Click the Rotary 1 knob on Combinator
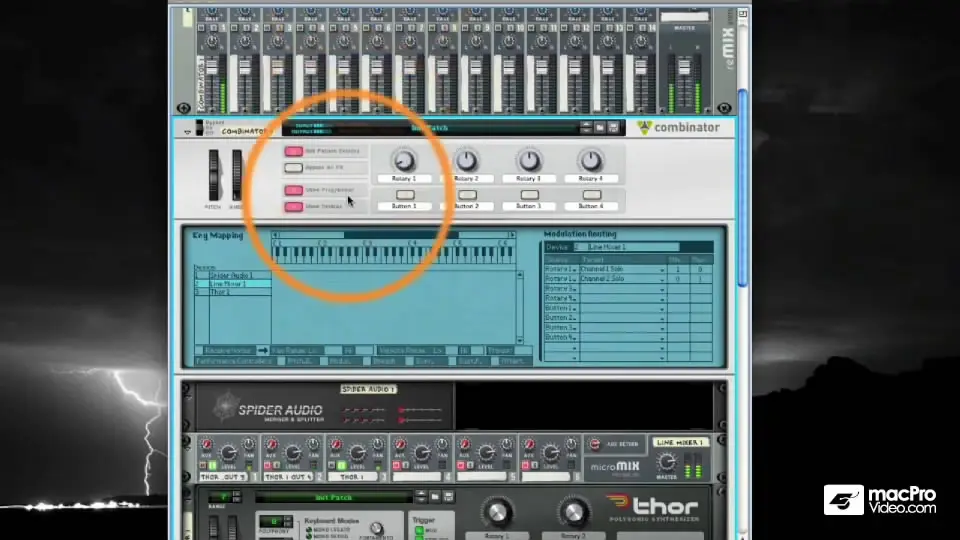Image resolution: width=960 pixels, height=540 pixels. pos(404,160)
